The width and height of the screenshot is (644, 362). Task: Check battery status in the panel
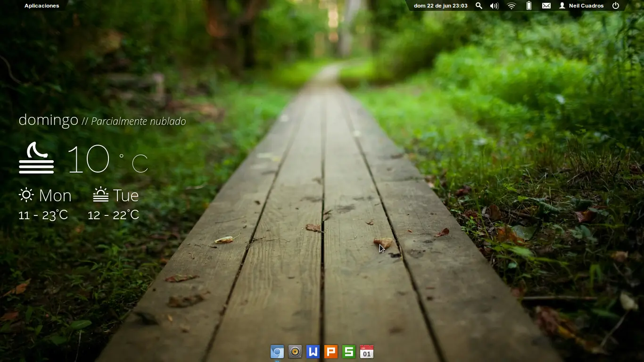pyautogui.click(x=528, y=6)
